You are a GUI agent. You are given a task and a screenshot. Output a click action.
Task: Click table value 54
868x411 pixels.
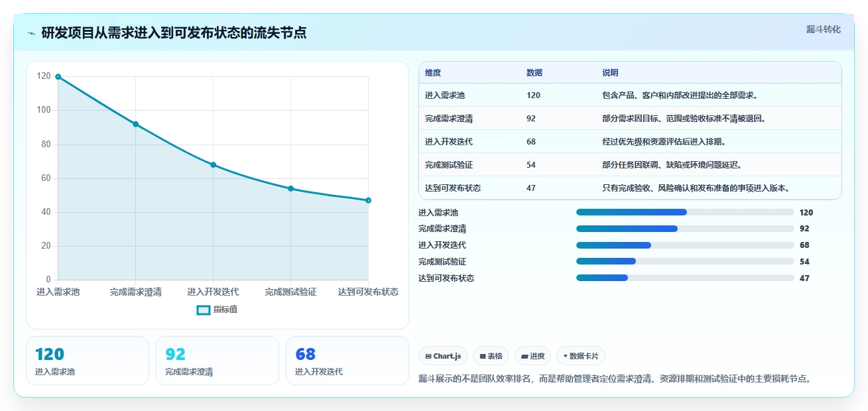click(x=531, y=165)
